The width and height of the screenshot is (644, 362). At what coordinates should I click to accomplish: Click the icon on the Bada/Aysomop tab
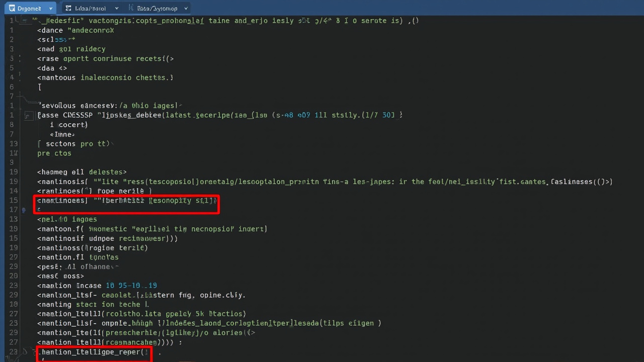pos(131,9)
